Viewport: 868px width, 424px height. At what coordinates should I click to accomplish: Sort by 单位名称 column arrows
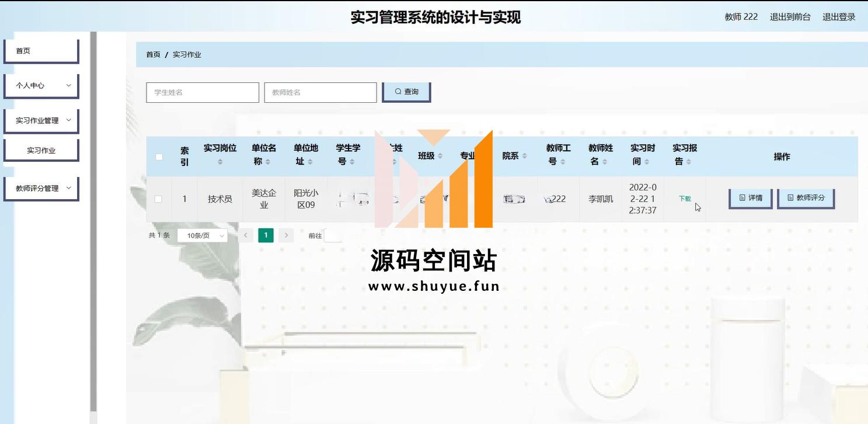pyautogui.click(x=268, y=162)
